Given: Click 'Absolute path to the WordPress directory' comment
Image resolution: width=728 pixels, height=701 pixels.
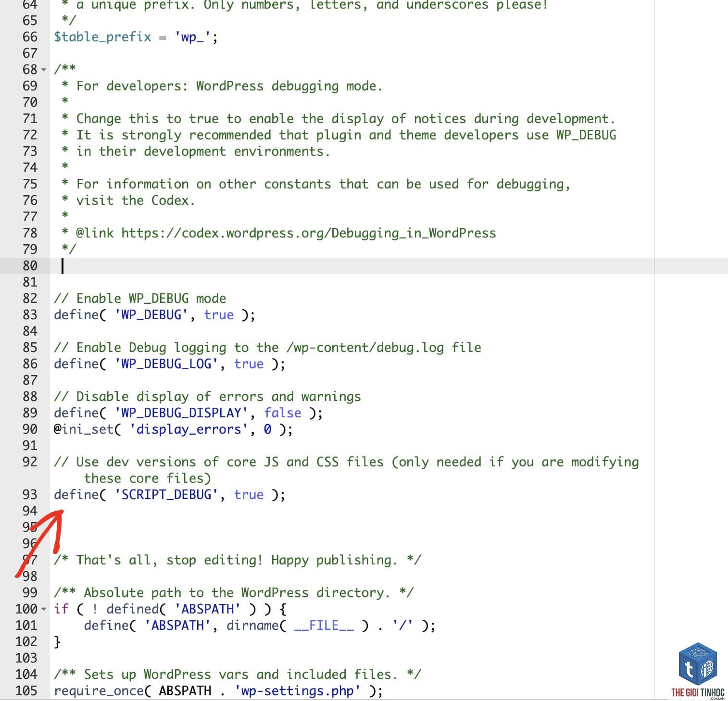Looking at the screenshot, I should tap(234, 593).
